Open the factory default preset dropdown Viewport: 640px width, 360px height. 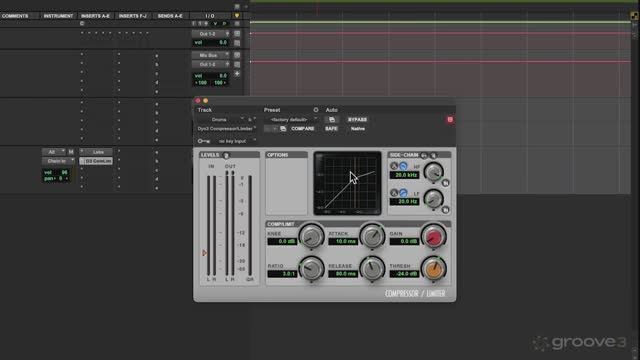coord(291,120)
